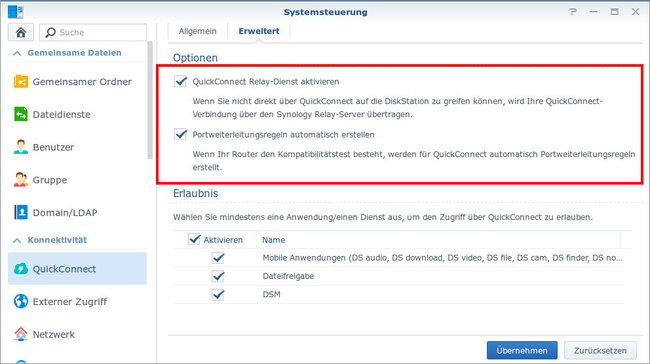650x364 pixels.
Task: Click the 'Dateifreigabe' row text
Action: pyautogui.click(x=288, y=276)
